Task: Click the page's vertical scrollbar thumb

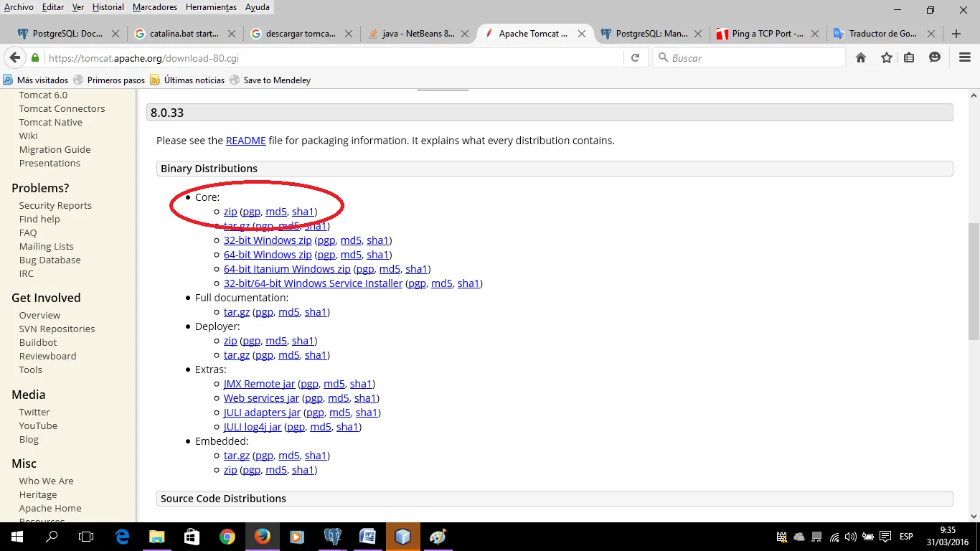Action: [x=974, y=281]
